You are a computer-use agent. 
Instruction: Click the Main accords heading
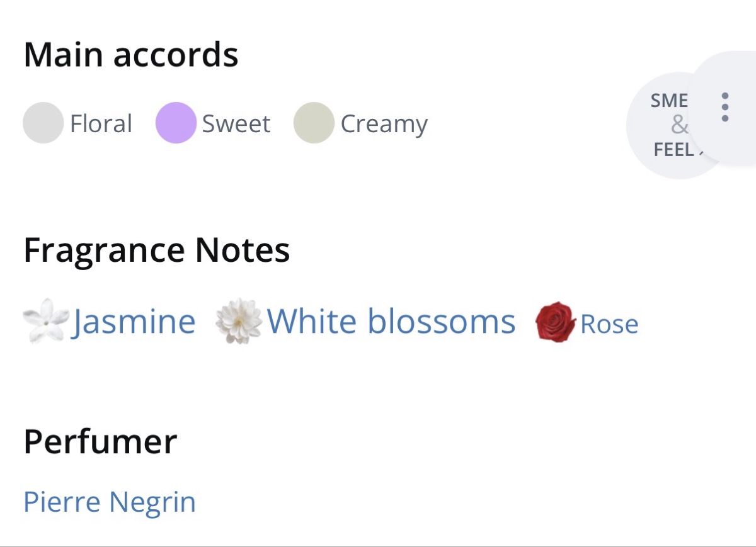tap(131, 54)
